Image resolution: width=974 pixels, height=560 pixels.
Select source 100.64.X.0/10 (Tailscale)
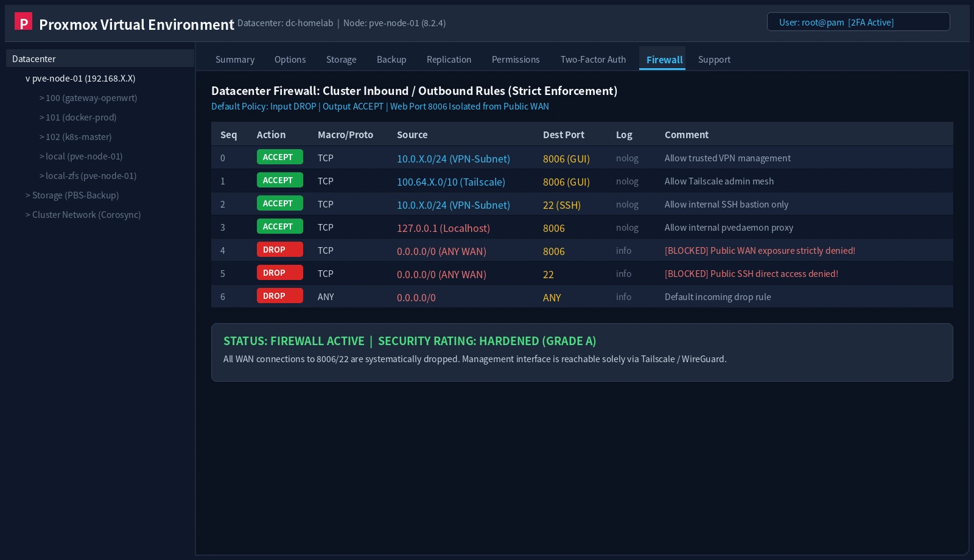point(451,181)
